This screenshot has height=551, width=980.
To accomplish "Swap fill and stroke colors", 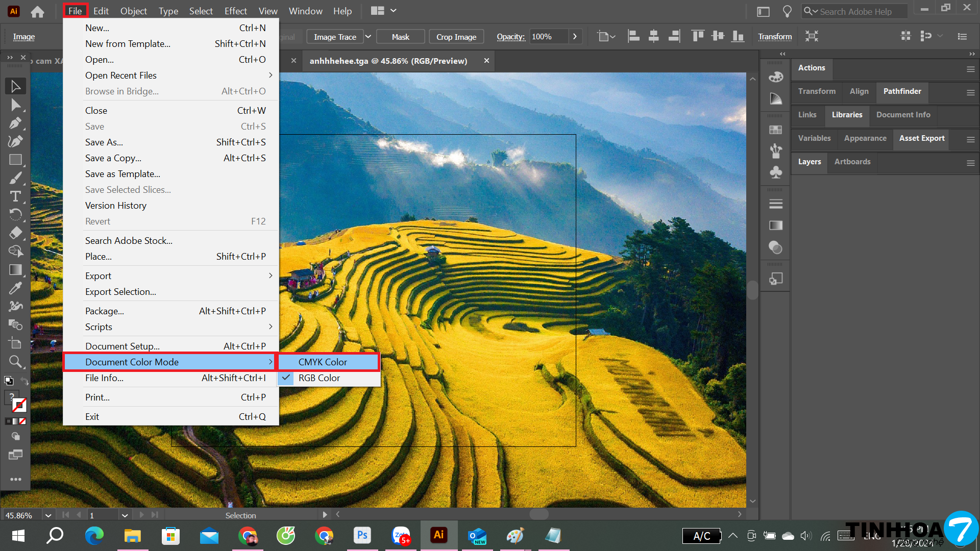I will coord(24,381).
